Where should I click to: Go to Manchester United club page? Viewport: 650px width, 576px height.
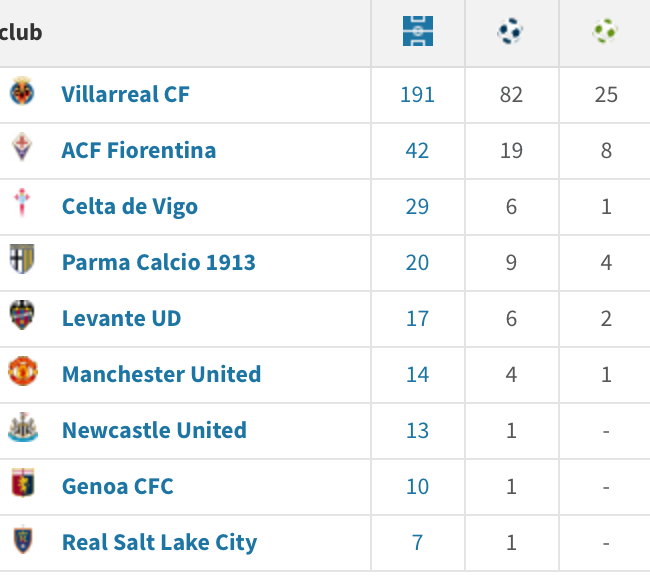coord(161,374)
